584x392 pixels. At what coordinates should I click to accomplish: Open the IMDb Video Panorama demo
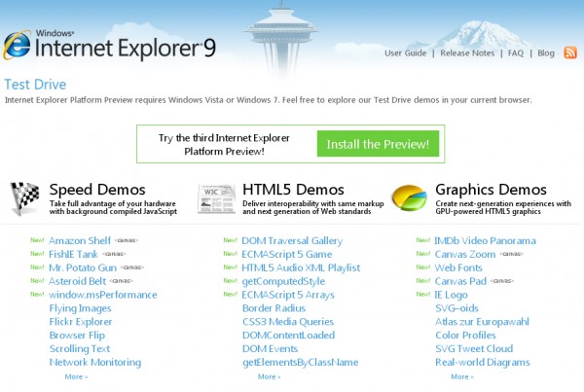[486, 241]
